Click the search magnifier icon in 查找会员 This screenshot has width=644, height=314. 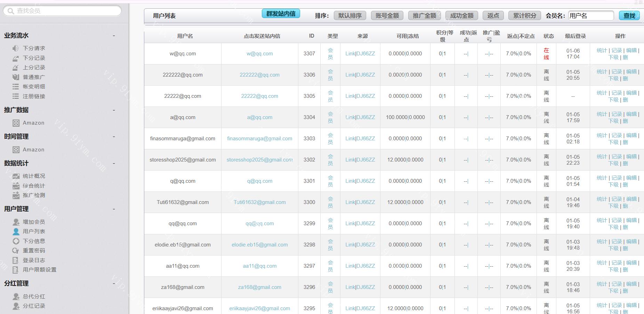(x=11, y=11)
